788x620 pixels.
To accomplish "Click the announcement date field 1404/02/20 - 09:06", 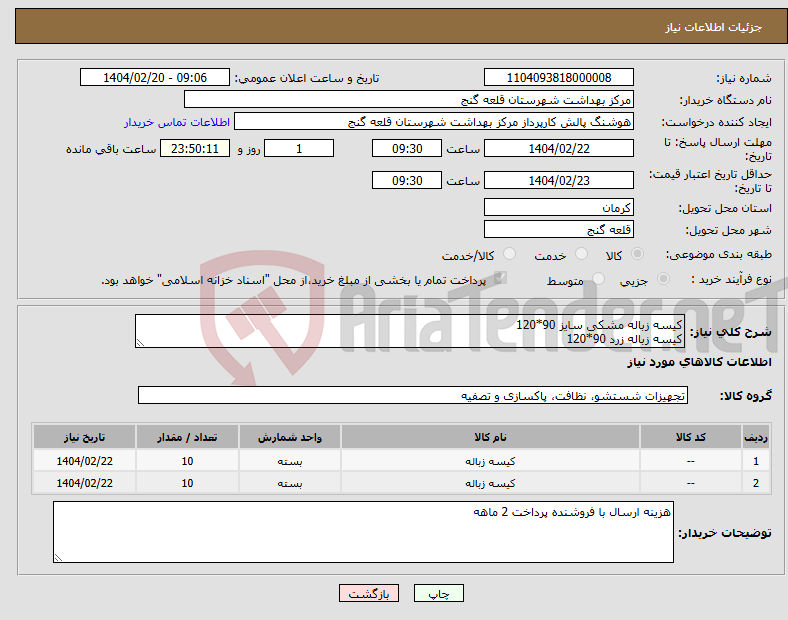I will 155,77.
